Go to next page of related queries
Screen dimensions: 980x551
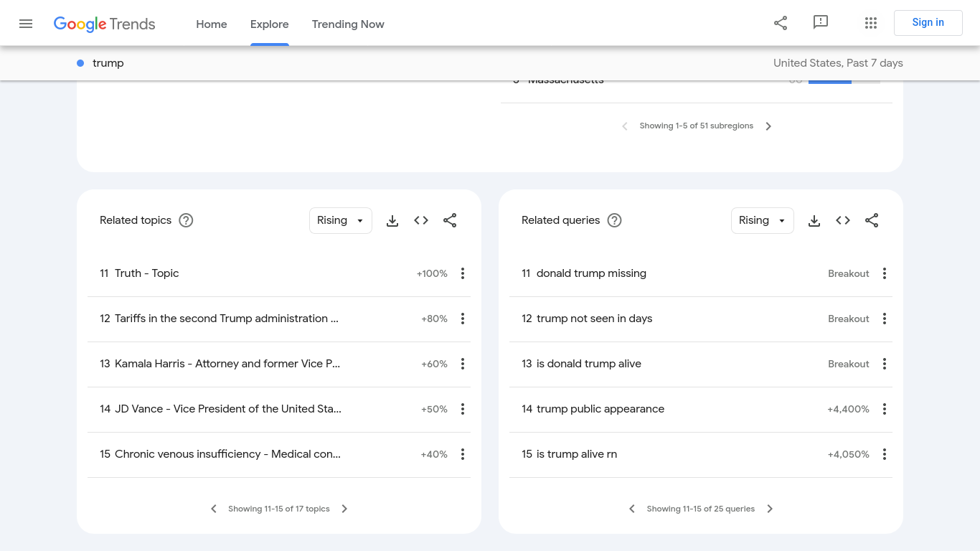[770, 509]
